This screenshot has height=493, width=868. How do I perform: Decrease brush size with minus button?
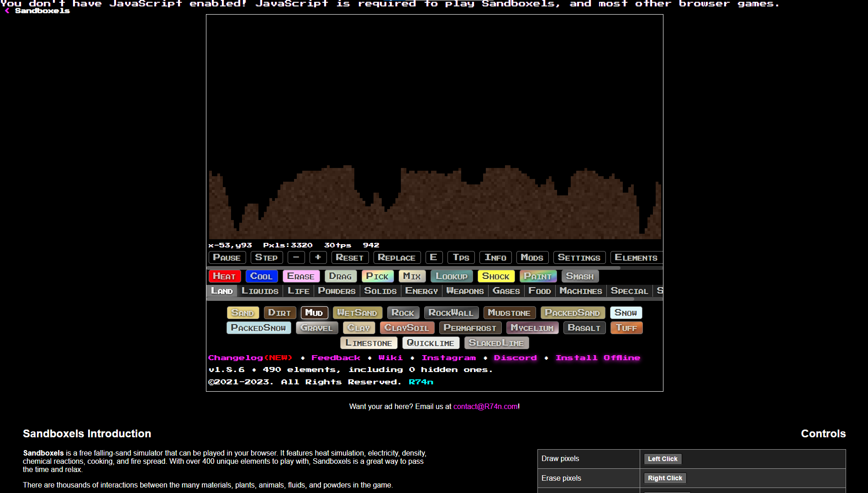click(x=296, y=257)
